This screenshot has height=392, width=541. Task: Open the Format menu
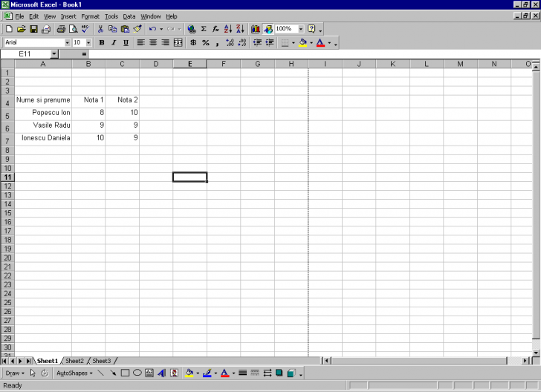[x=90, y=16]
